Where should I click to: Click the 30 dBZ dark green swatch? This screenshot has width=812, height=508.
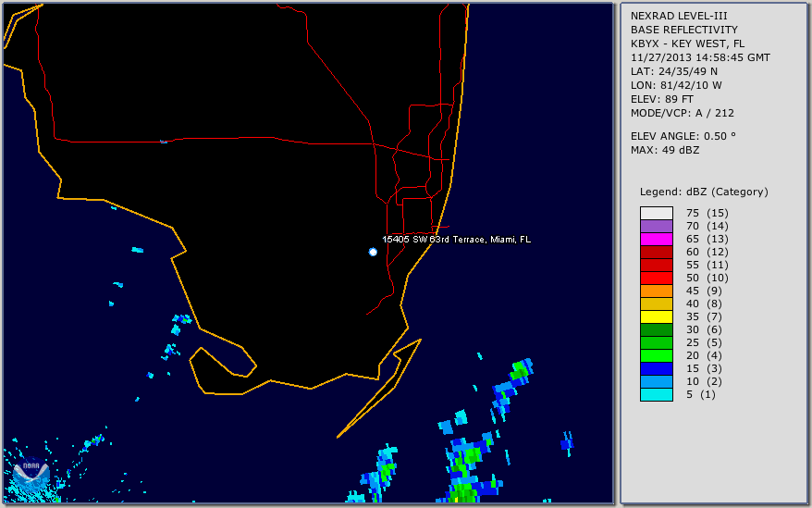point(656,329)
